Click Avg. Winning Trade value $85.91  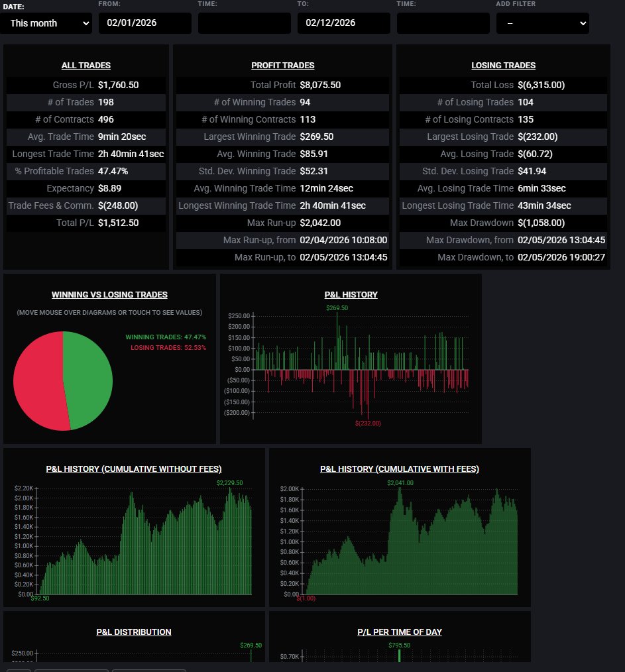(313, 154)
